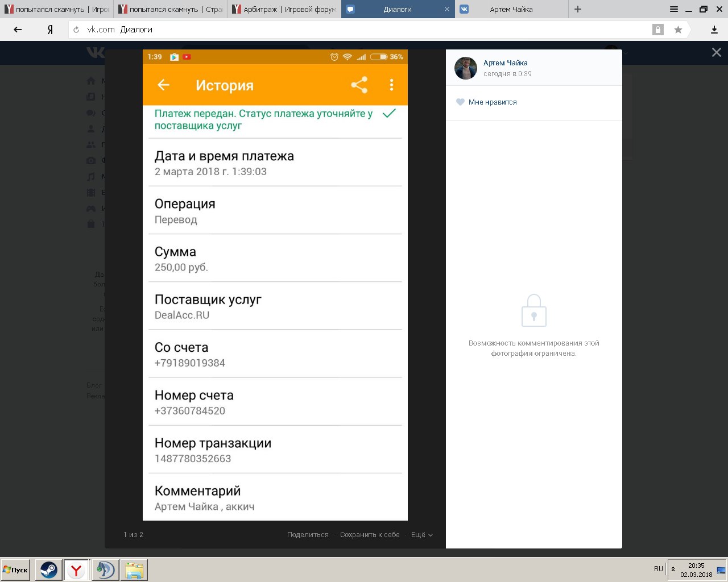Open Steam from the taskbar

(49, 570)
